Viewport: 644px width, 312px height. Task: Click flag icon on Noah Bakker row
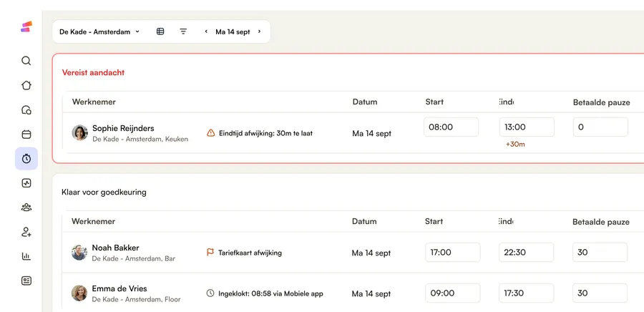click(x=210, y=253)
